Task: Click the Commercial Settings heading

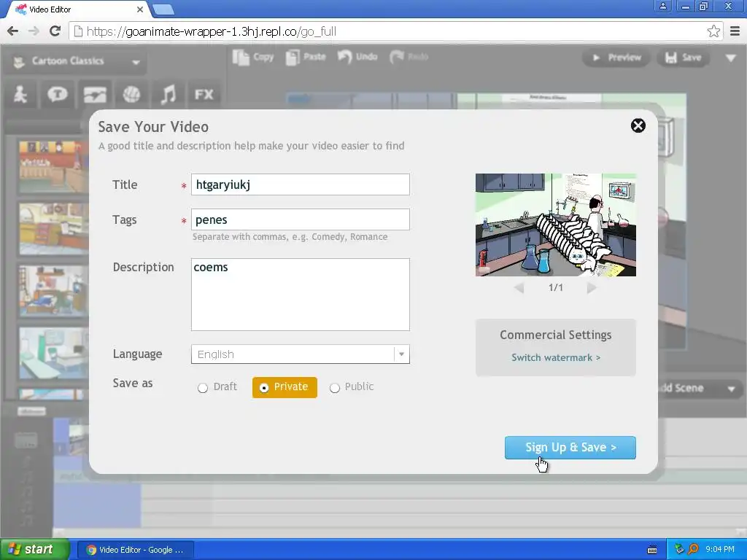Action: tap(555, 335)
